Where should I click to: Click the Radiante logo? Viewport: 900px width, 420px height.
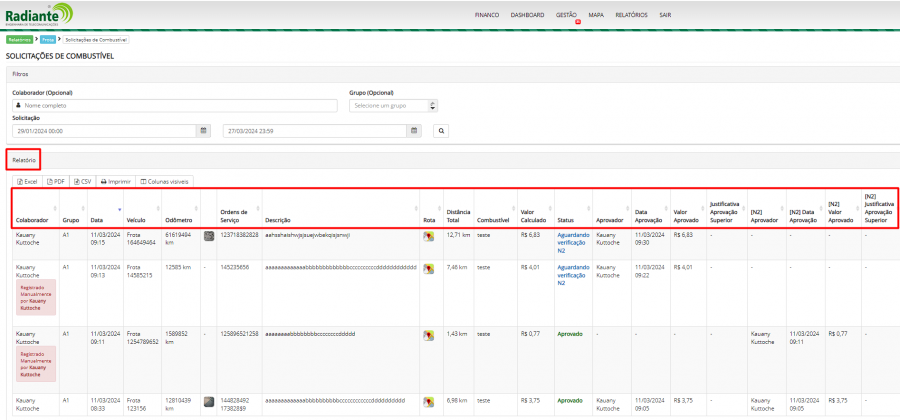[x=39, y=15]
